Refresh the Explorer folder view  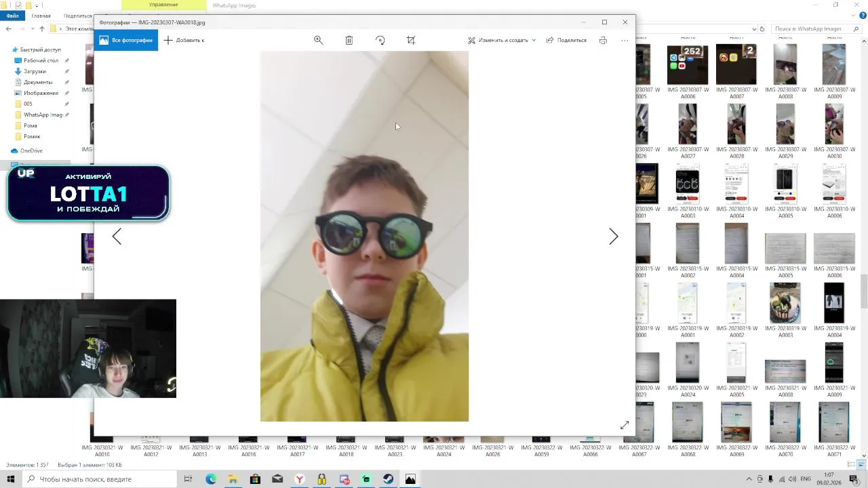(x=762, y=28)
